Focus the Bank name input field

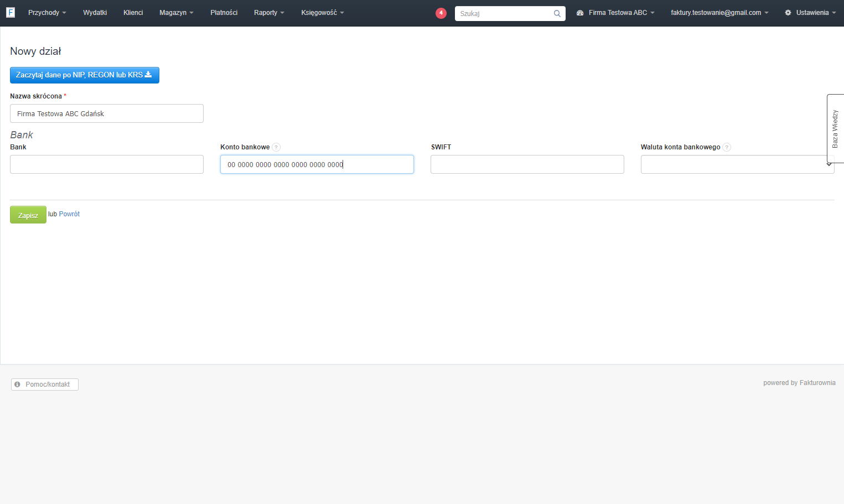point(107,164)
